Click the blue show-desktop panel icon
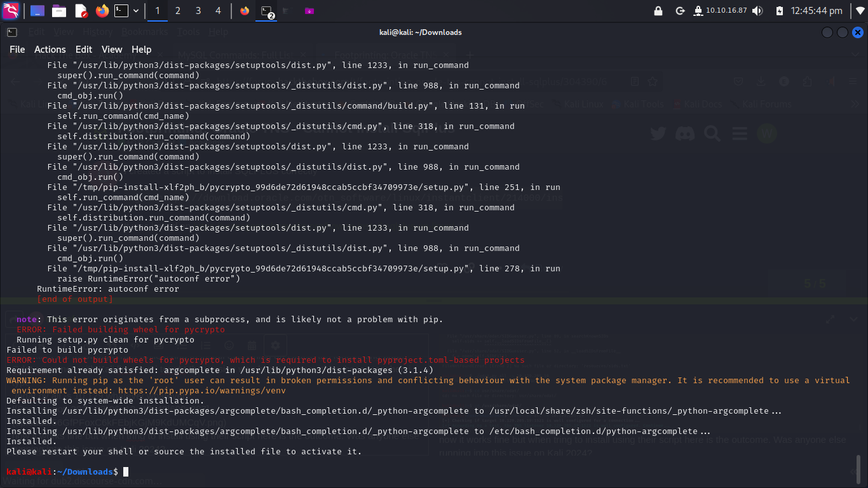The width and height of the screenshot is (868, 488). [x=37, y=11]
